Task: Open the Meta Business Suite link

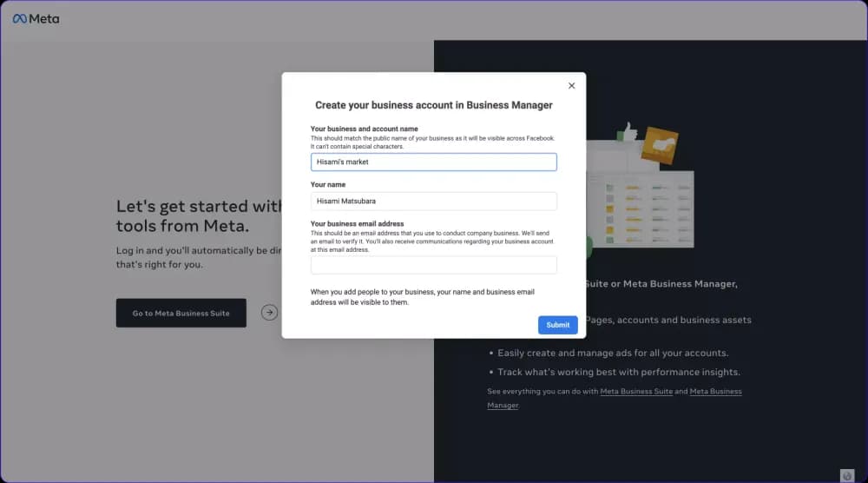Action: point(636,392)
